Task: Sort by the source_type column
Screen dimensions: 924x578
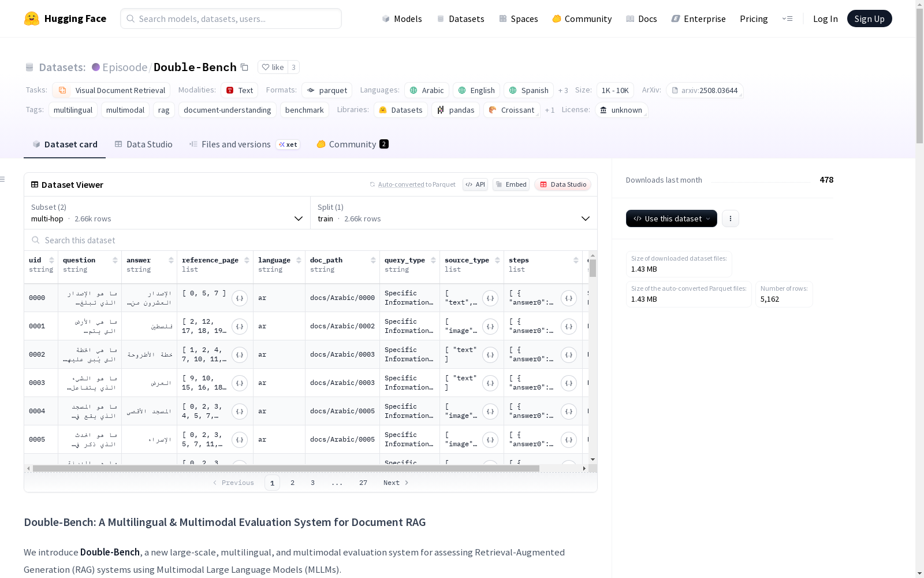Action: (497, 260)
